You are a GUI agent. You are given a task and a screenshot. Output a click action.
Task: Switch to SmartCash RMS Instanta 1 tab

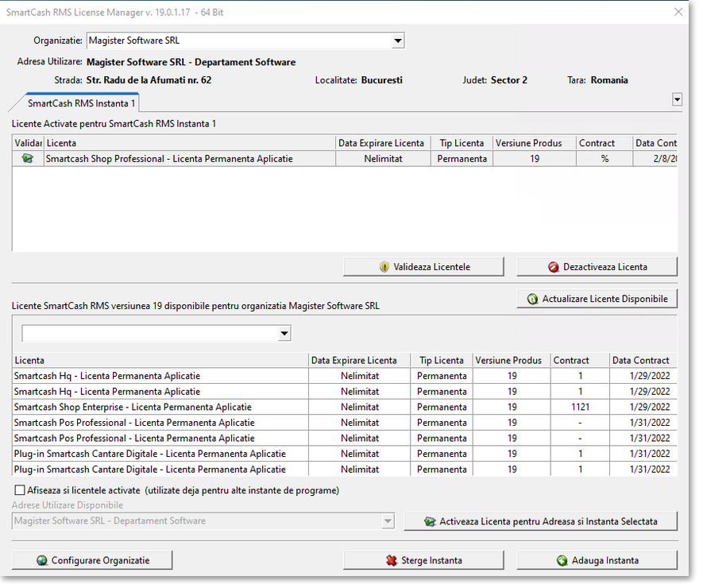click(x=81, y=103)
